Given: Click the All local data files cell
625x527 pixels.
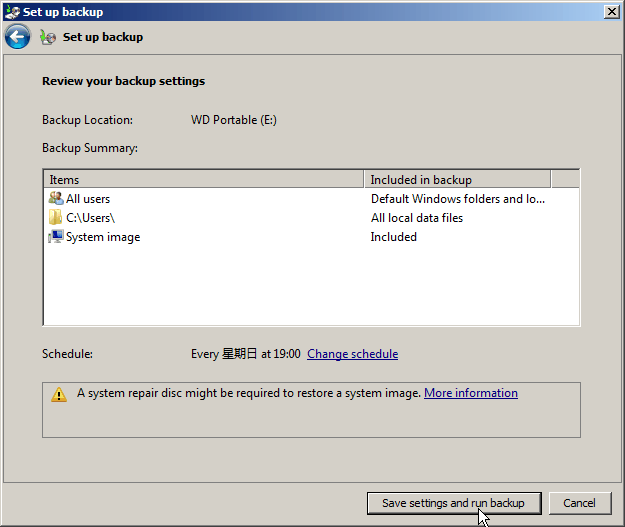Looking at the screenshot, I should (417, 218).
